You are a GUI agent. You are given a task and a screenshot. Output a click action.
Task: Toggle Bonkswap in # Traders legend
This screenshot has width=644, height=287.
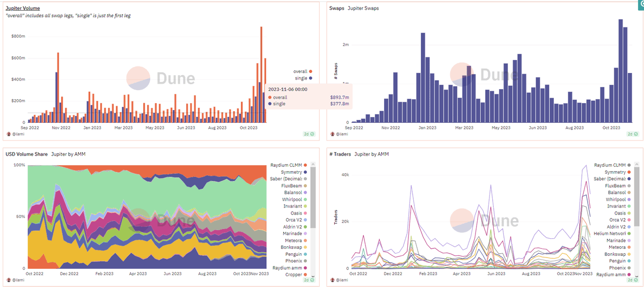[x=619, y=254]
